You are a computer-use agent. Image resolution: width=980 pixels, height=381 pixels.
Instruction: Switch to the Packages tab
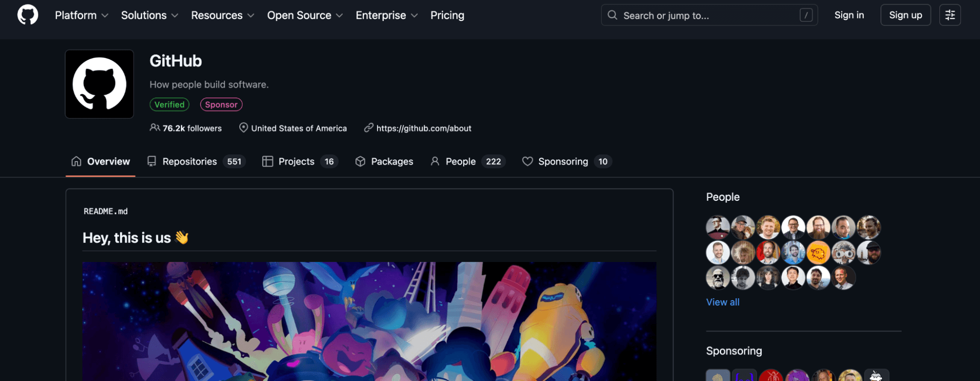[384, 162]
